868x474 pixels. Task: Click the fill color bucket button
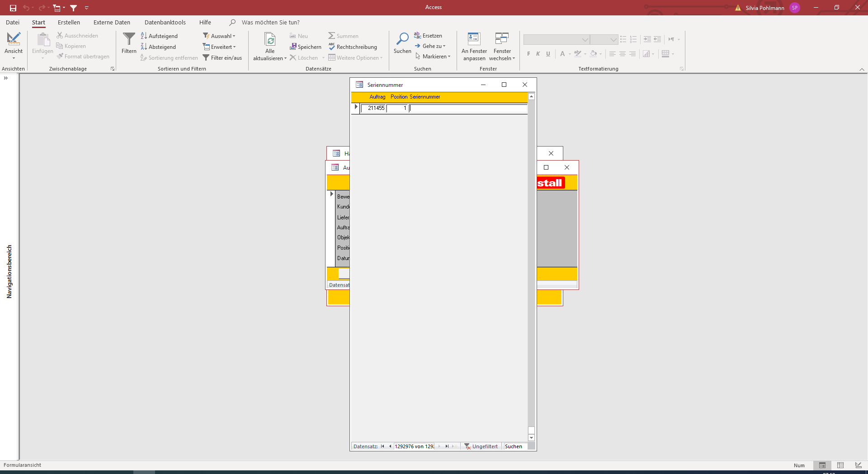pos(594,54)
